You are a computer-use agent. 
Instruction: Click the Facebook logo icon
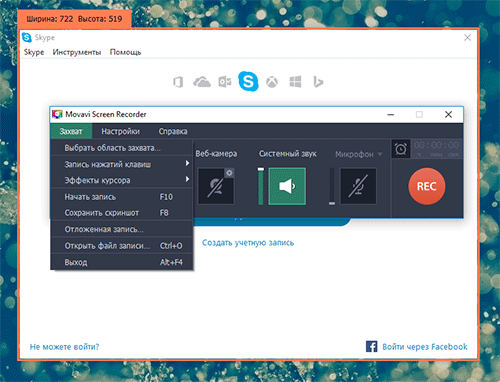(x=371, y=347)
